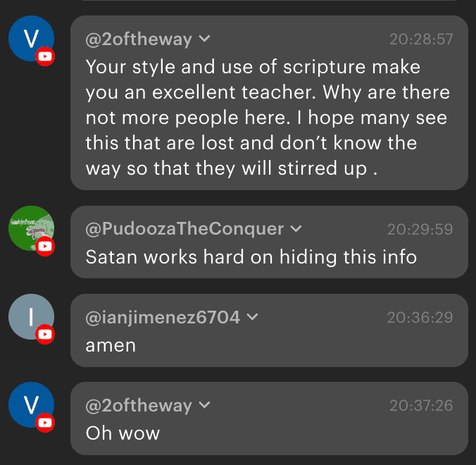Screen dimensions: 476x465
Task: Open PudoozaTheConquer's green profile picture
Action: (30, 229)
